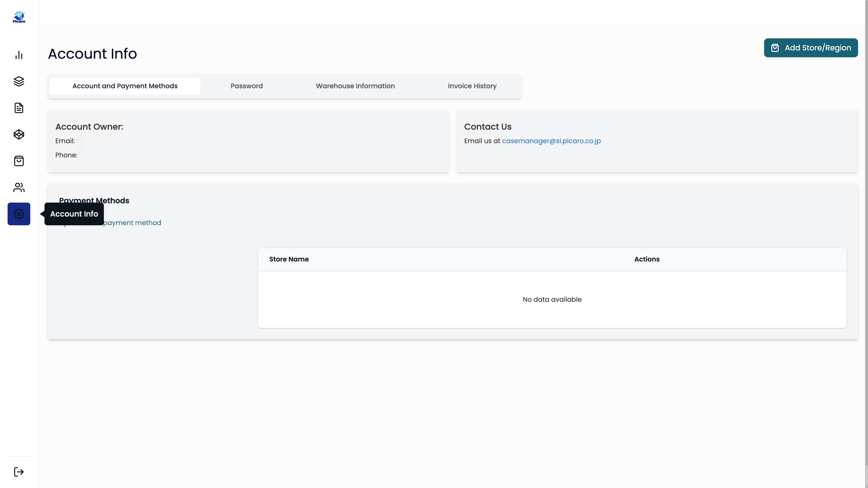Click the payment method link
This screenshot has width=868, height=488.
coord(132,223)
